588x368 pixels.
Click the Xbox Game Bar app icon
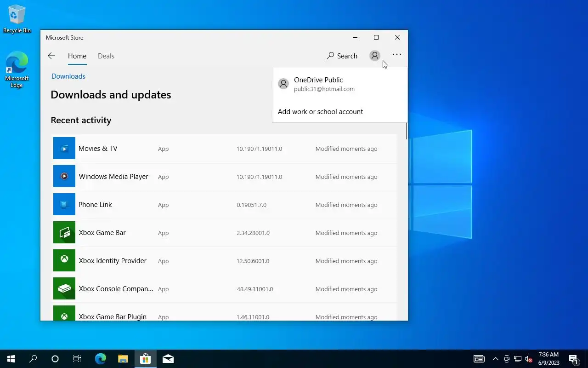point(64,232)
